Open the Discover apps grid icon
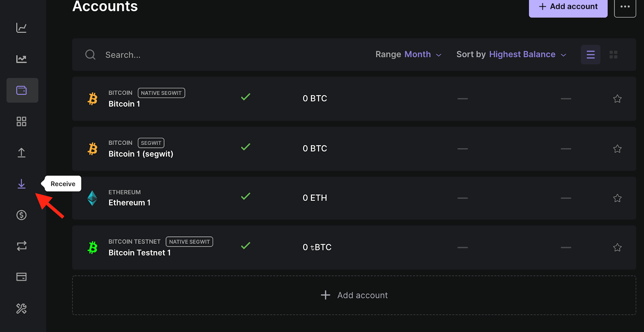644x332 pixels. (x=21, y=122)
